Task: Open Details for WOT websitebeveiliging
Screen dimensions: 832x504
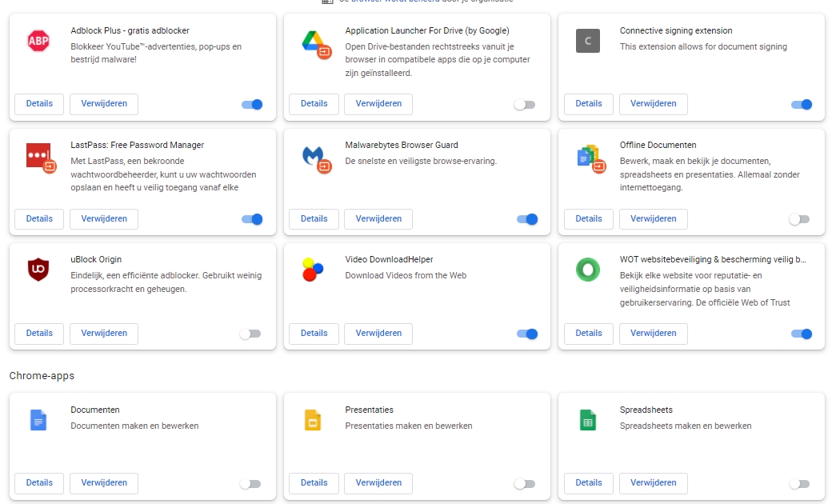Action: [588, 333]
